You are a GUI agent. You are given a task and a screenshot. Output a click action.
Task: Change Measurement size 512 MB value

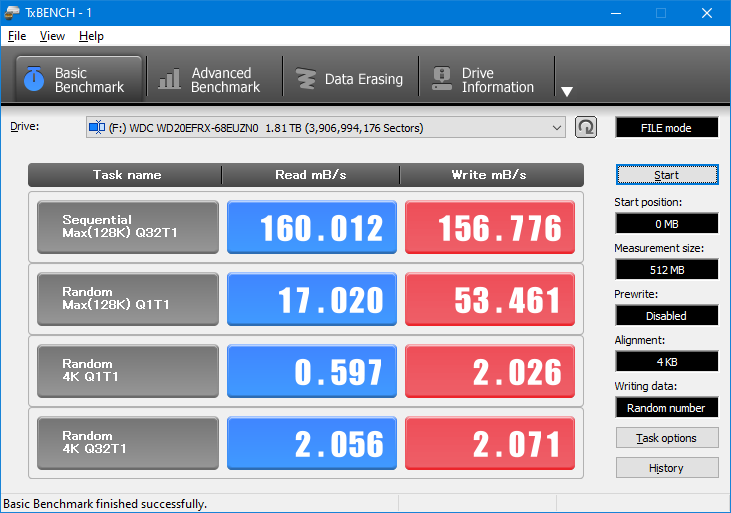pyautogui.click(x=667, y=270)
